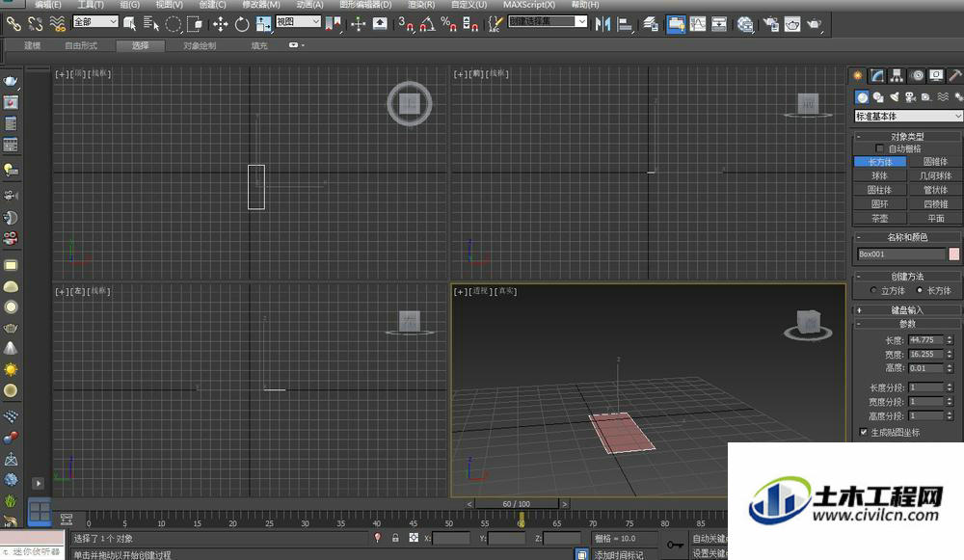Screen dimensions: 964x560
Task: Click the pink object color swatch
Action: (954, 253)
